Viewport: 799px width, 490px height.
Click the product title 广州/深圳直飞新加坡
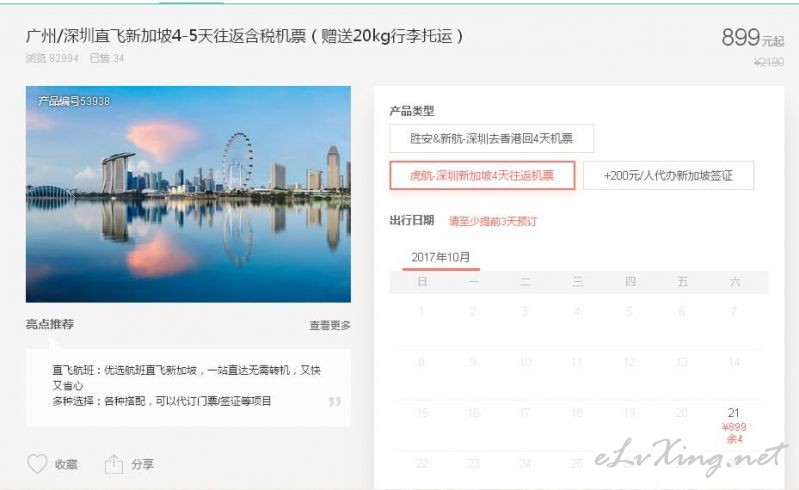click(245, 36)
